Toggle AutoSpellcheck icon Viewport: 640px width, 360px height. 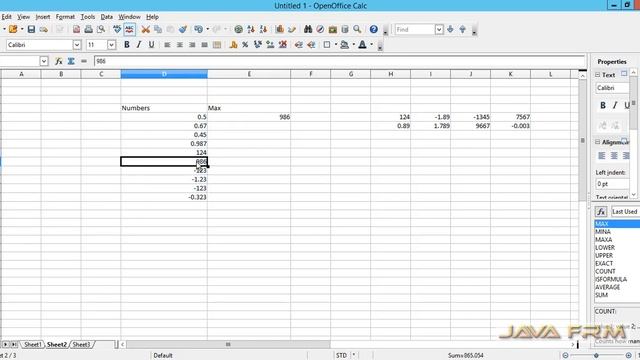coord(129,29)
